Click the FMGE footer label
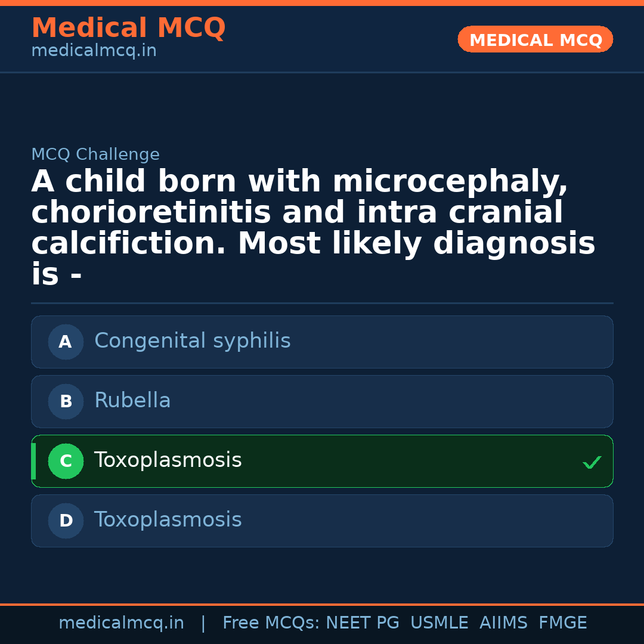 tap(562, 622)
